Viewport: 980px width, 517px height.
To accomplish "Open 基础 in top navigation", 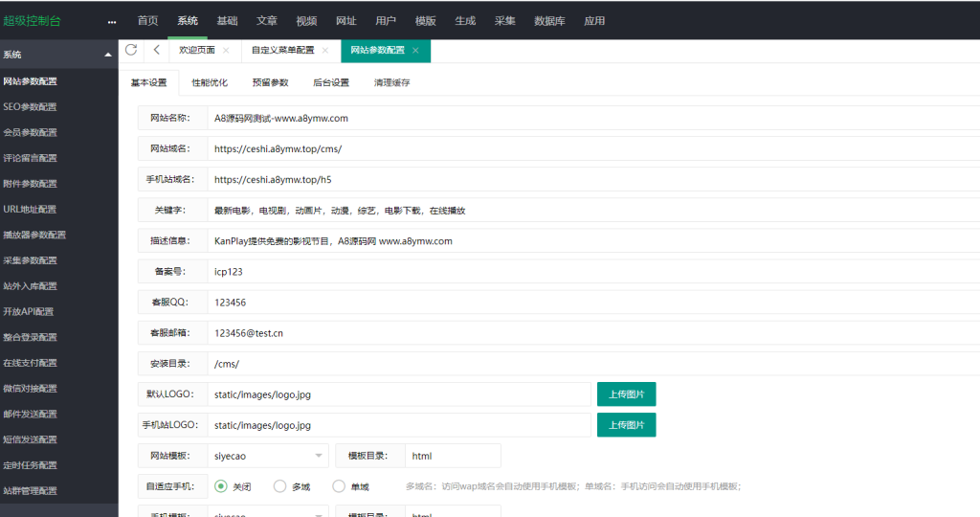I will [x=227, y=21].
